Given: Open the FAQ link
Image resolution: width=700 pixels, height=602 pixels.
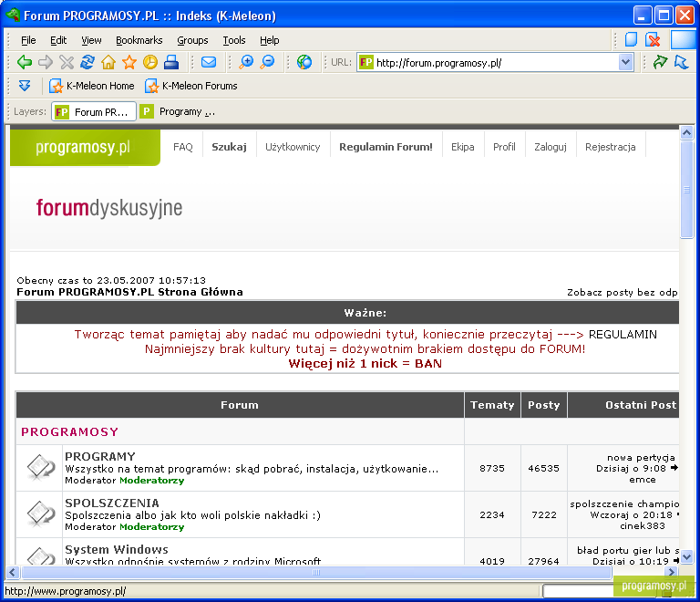Looking at the screenshot, I should click(x=182, y=147).
